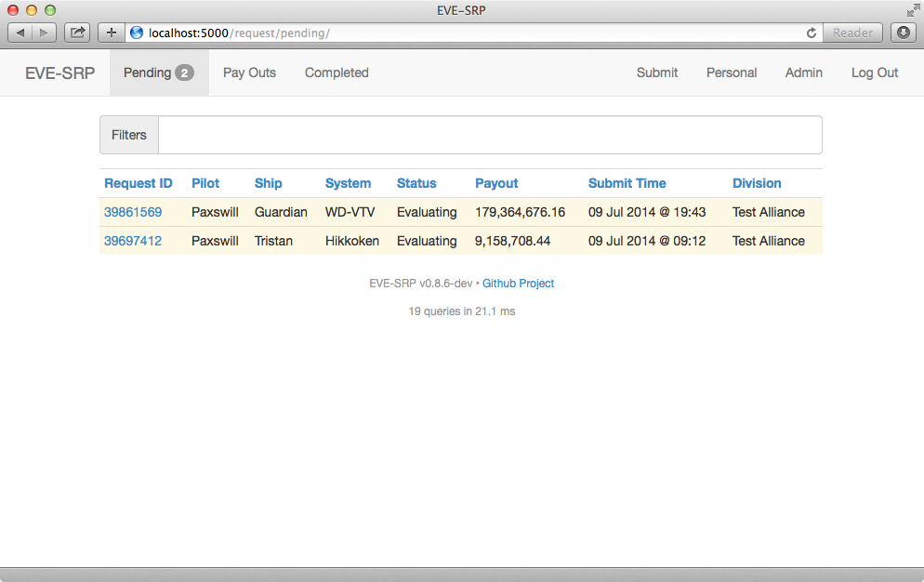Click payout value 179,364,676.16

click(521, 212)
